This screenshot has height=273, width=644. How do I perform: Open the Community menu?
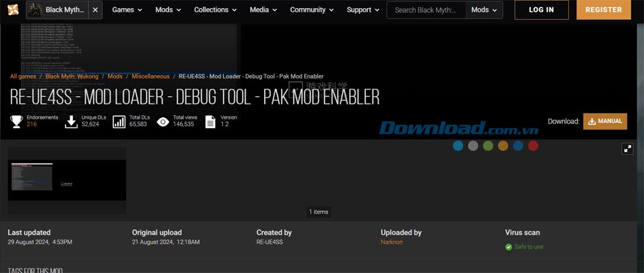coord(312,10)
